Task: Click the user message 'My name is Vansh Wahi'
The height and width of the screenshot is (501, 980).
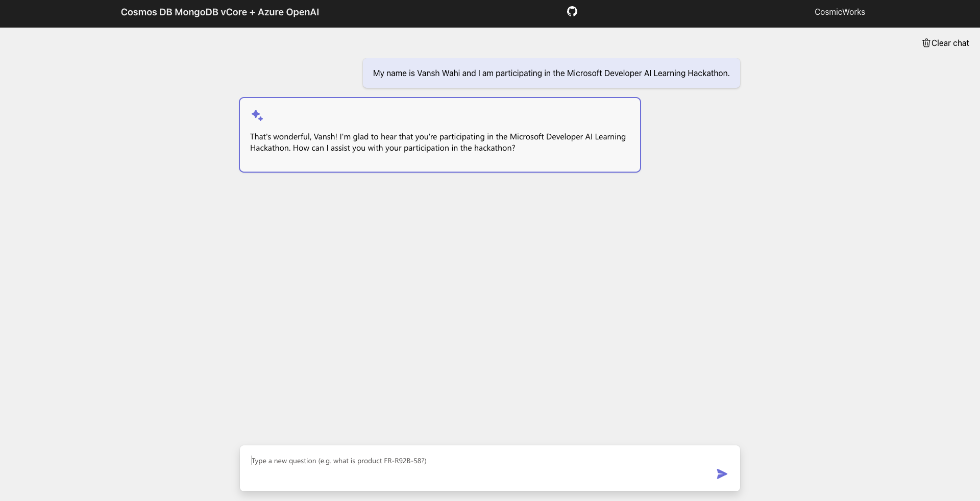Action: (x=551, y=73)
